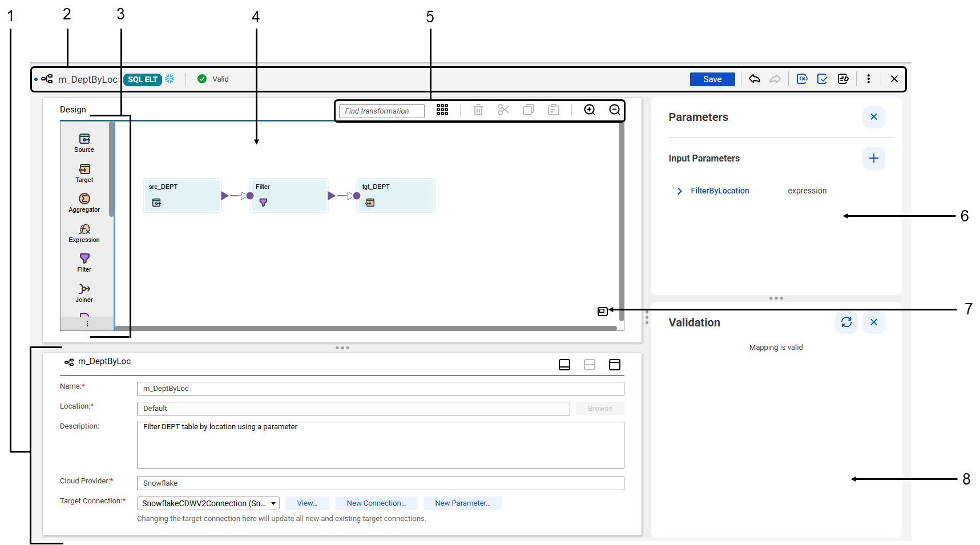The height and width of the screenshot is (545, 980).
Task: Click the Find transformation search field
Action: pos(382,111)
